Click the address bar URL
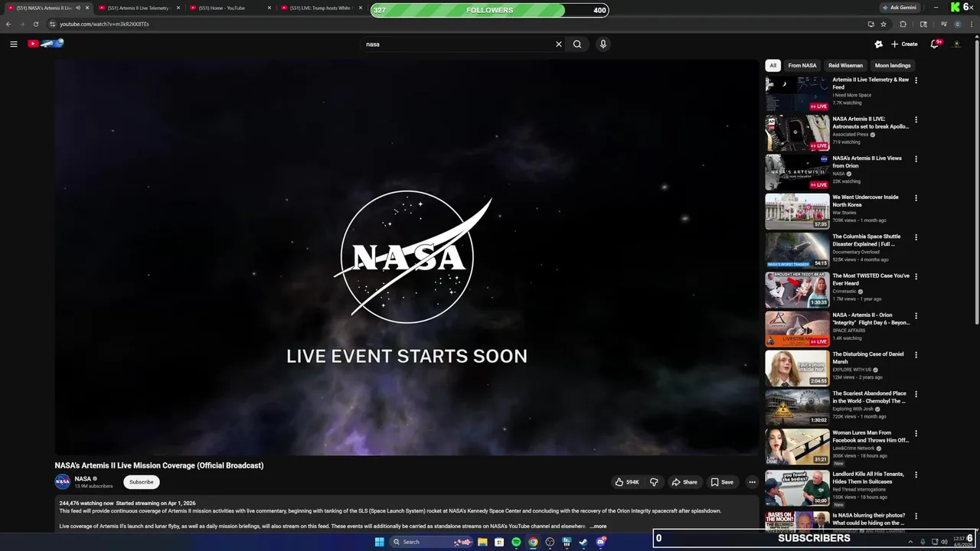The height and width of the screenshot is (551, 980). pyautogui.click(x=104, y=24)
